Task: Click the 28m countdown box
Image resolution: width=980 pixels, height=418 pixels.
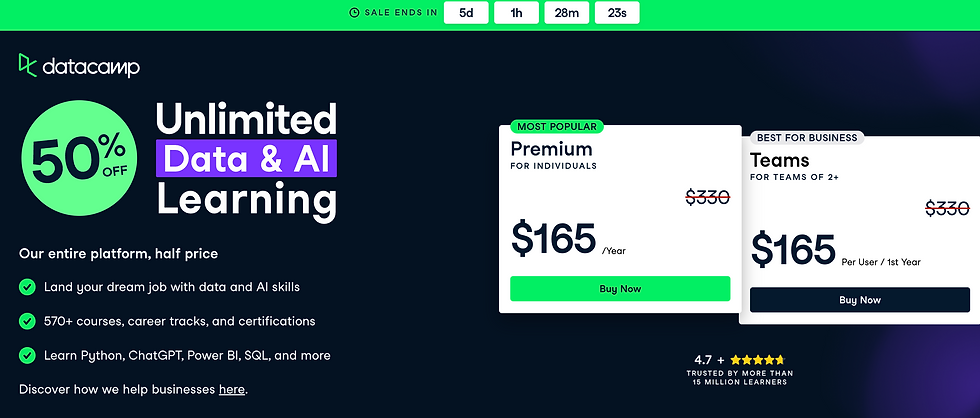Action: coord(567,12)
